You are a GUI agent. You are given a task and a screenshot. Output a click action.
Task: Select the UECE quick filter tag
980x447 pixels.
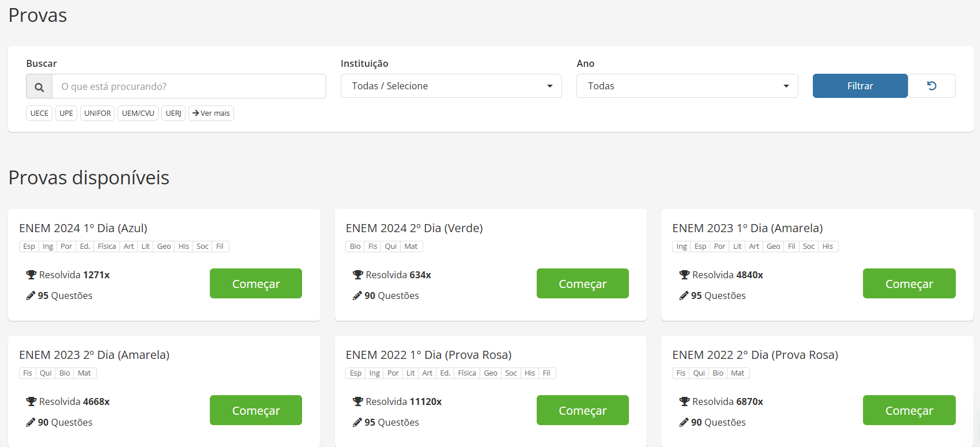39,113
